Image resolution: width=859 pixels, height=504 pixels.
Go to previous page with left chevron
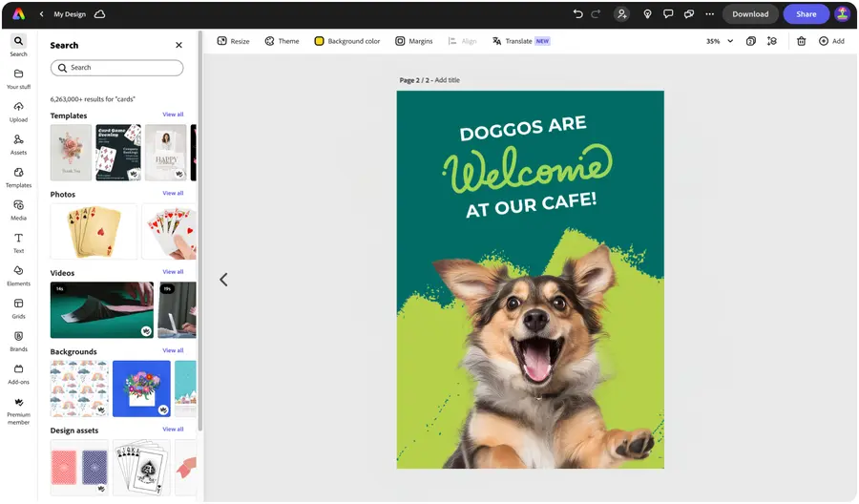[223, 280]
